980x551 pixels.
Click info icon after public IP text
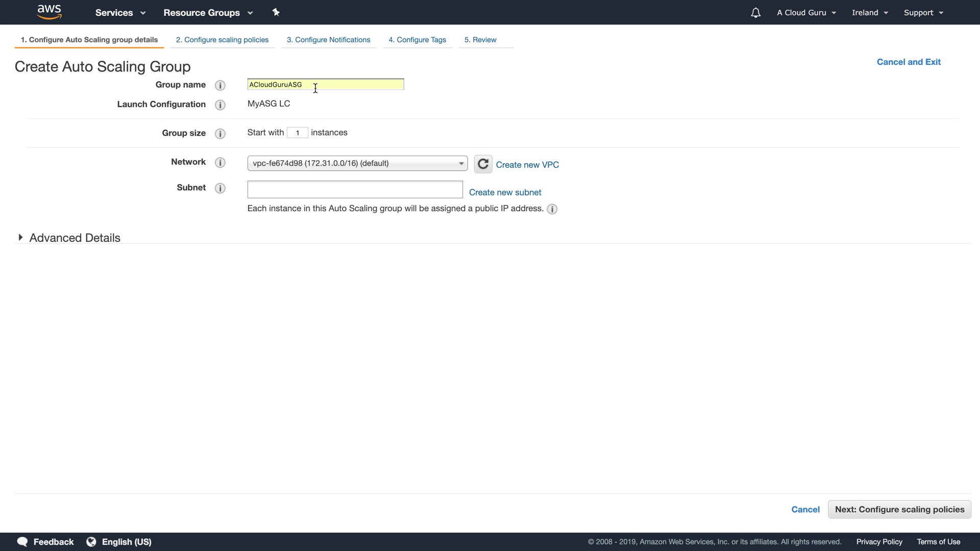pyautogui.click(x=552, y=209)
